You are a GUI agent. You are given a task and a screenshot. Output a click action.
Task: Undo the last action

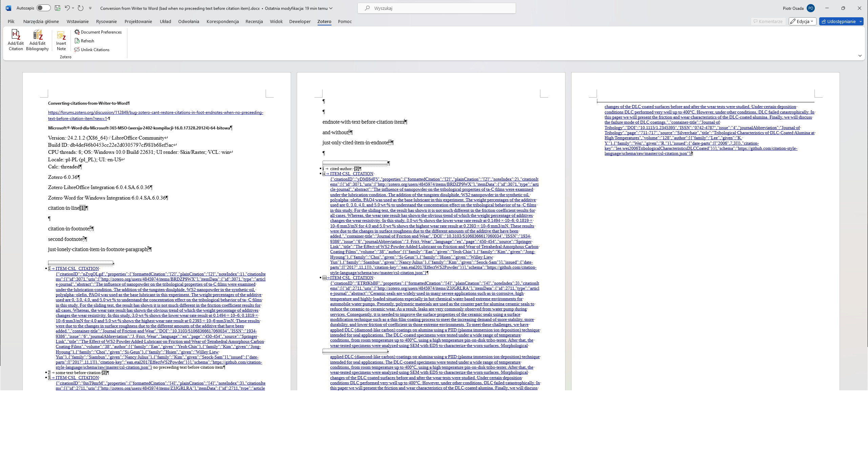pyautogui.click(x=67, y=8)
